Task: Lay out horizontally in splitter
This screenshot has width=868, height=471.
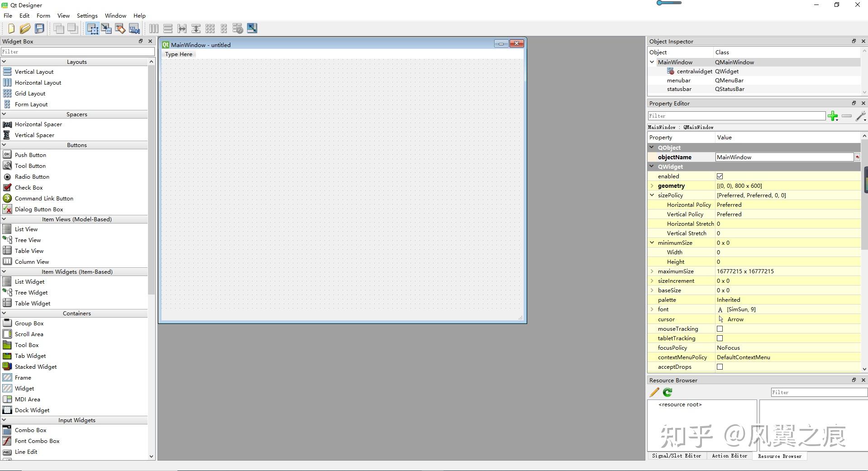Action: pyautogui.click(x=182, y=29)
